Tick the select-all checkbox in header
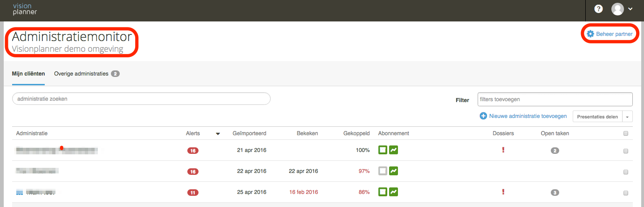The width and height of the screenshot is (644, 207). tap(626, 133)
